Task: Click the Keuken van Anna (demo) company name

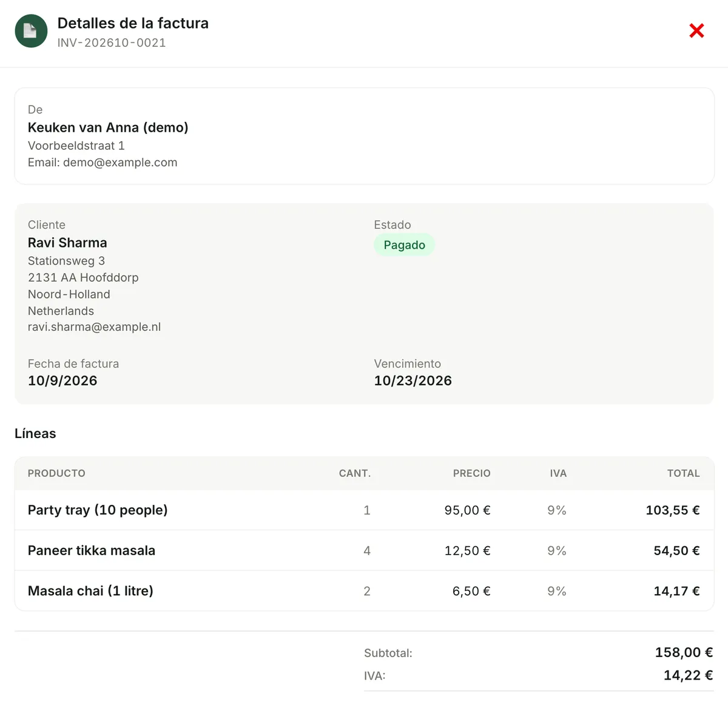Action: coord(108,127)
